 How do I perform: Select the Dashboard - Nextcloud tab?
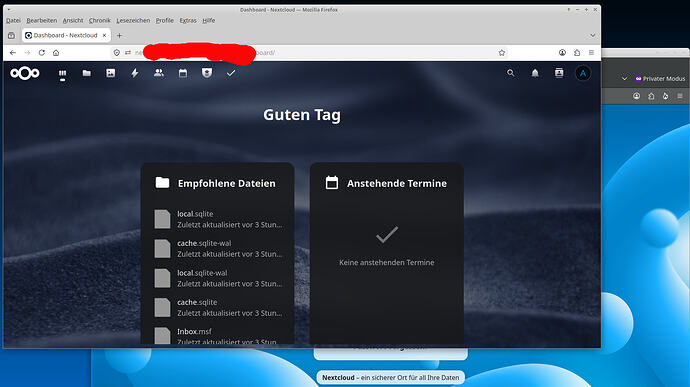(x=66, y=35)
